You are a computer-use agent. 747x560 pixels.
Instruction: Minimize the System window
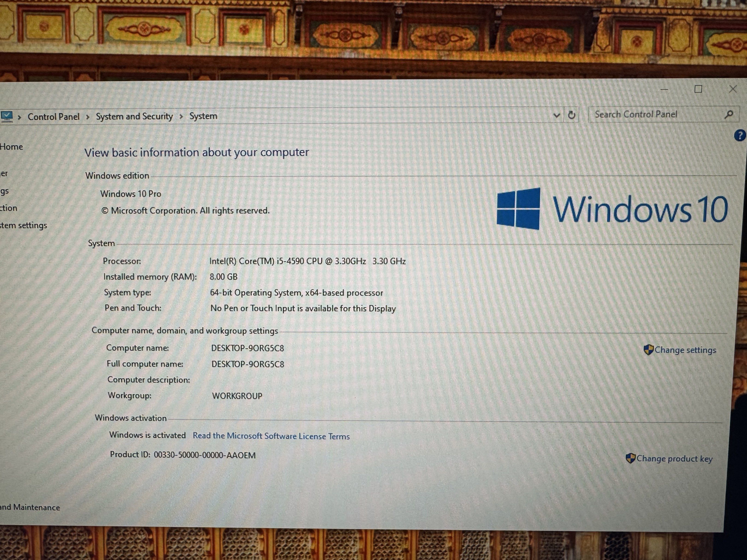coord(664,89)
